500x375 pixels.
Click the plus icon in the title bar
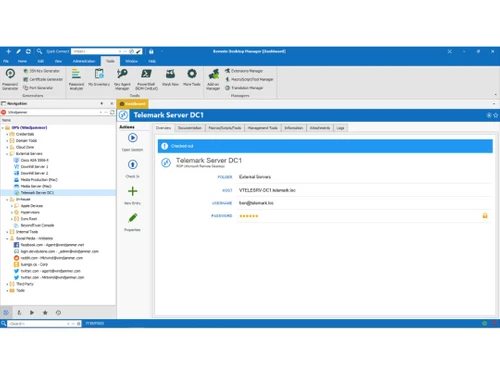pos(9,51)
